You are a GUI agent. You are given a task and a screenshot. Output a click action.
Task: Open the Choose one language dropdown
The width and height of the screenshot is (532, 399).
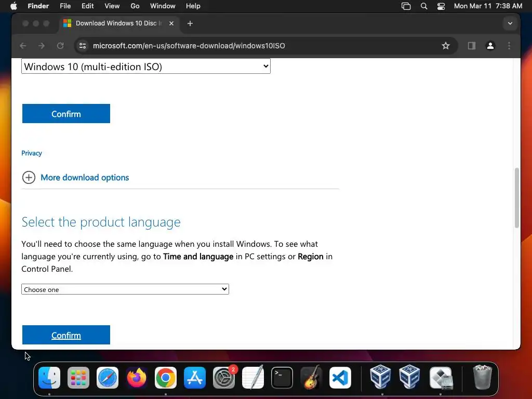point(125,289)
